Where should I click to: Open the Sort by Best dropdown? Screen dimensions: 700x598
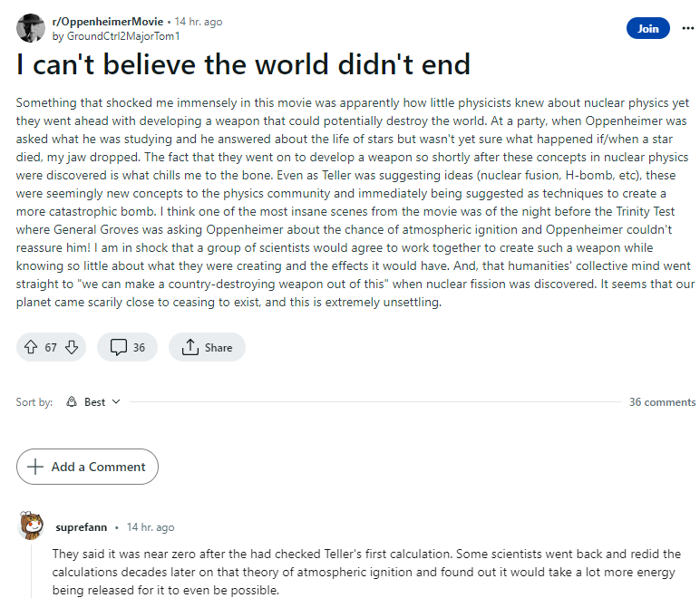94,402
